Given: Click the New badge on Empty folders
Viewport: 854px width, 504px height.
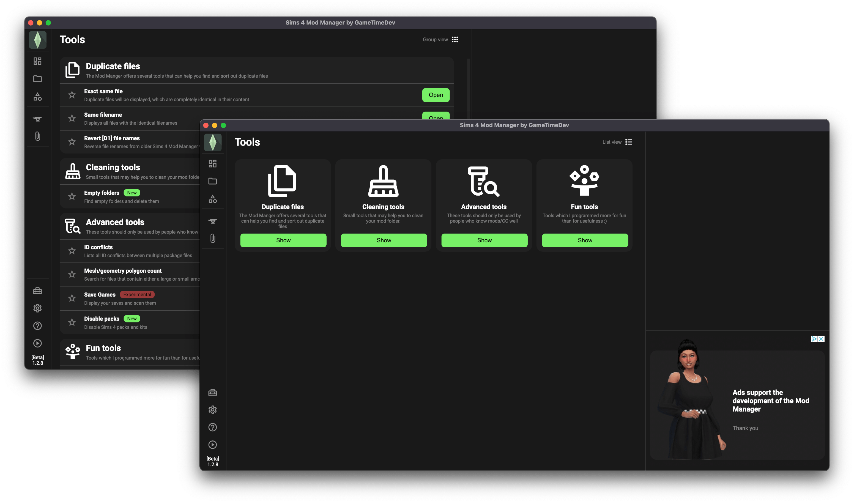Looking at the screenshot, I should click(132, 193).
